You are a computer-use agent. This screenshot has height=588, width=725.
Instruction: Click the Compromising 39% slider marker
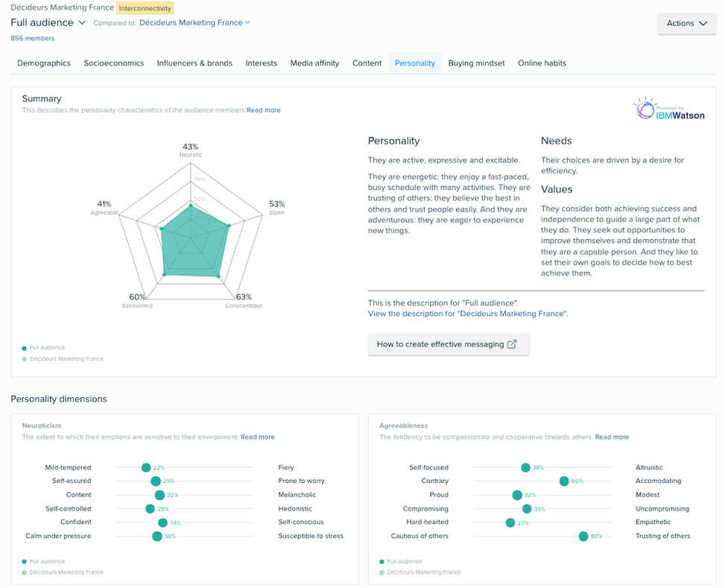(x=527, y=509)
